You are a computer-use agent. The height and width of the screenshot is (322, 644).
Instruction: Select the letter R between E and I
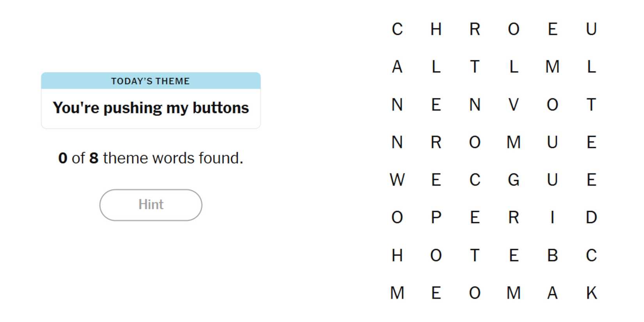coord(513,217)
